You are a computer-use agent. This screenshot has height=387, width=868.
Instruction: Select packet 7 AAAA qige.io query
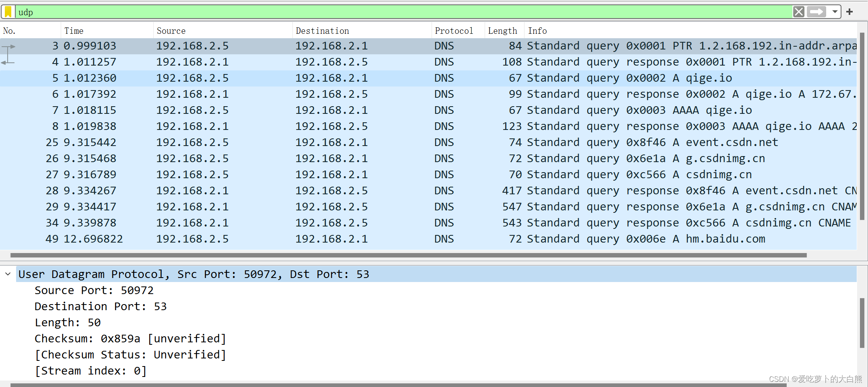click(428, 110)
